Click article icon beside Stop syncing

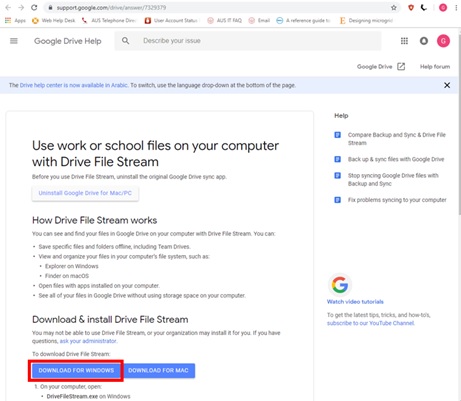coord(337,176)
